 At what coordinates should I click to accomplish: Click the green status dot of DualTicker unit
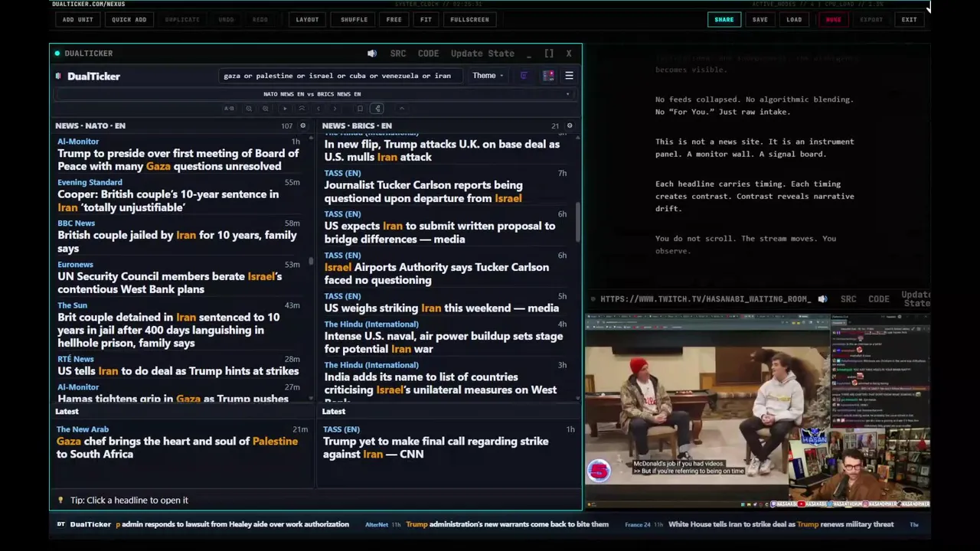(57, 54)
